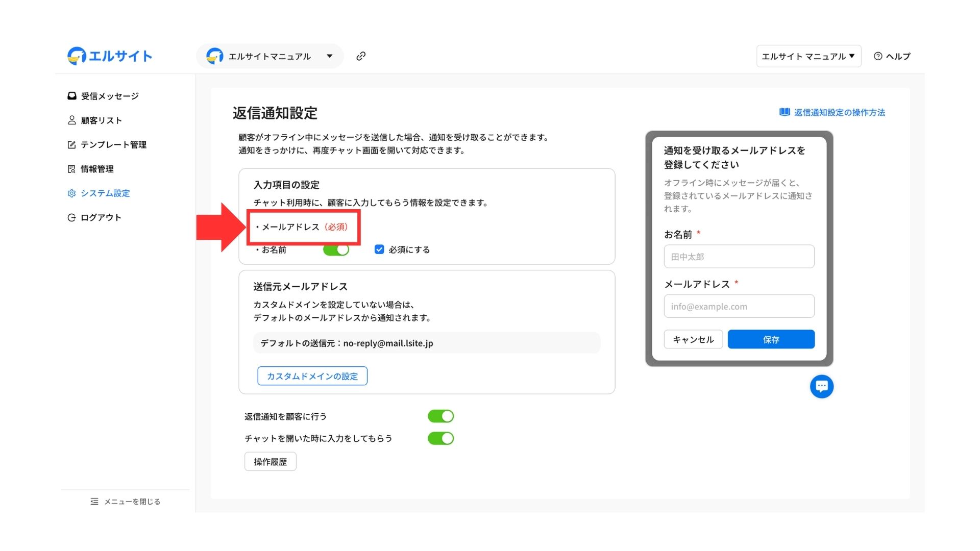
Task: Disable 返信通知を顧客に行う toggle
Action: click(440, 416)
